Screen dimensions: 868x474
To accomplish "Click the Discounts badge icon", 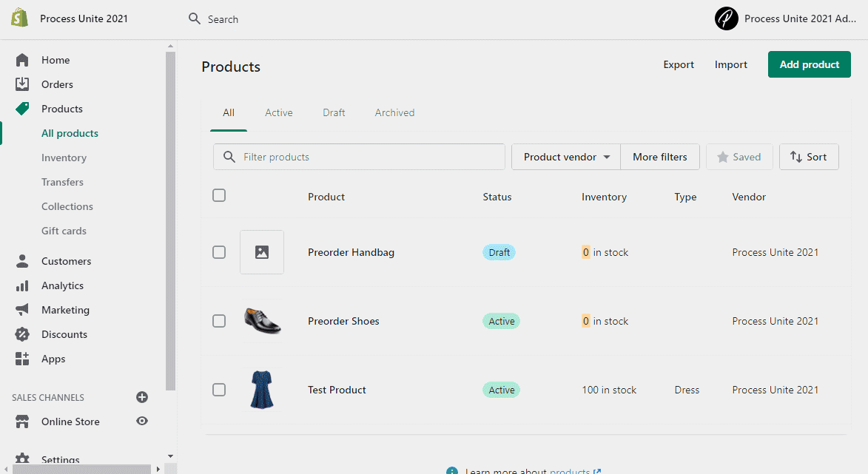I will (22, 334).
